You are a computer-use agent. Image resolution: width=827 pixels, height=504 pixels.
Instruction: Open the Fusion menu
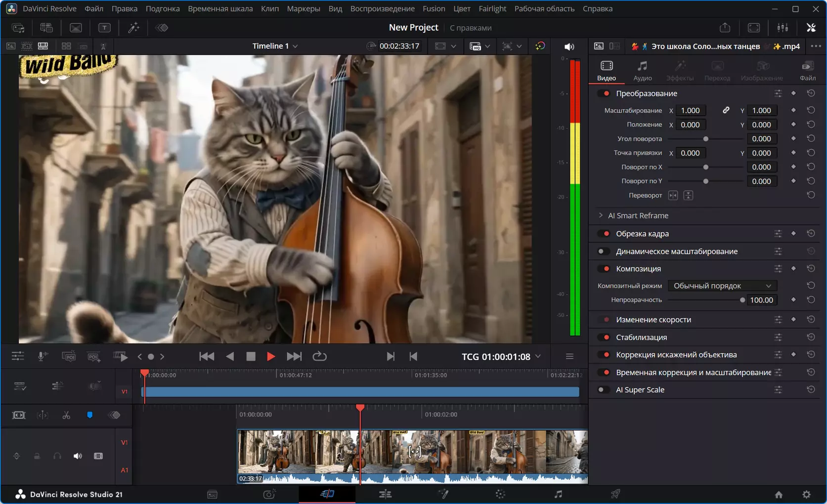coord(434,8)
